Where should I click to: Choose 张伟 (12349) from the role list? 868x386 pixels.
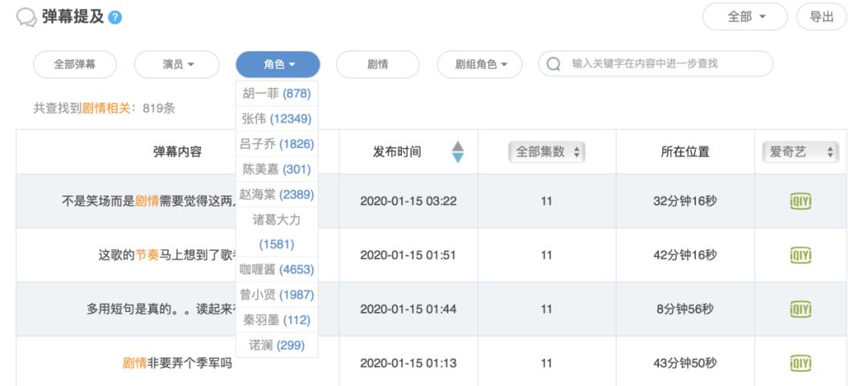tap(276, 118)
